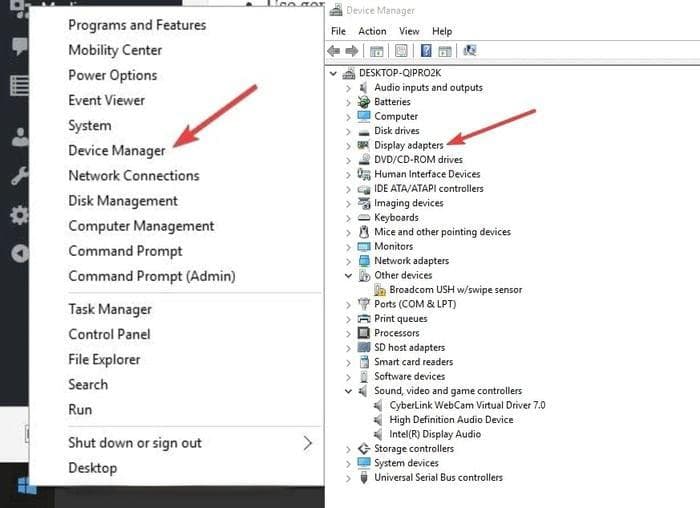
Task: Click the settings gear icon in left sidebar
Action: pyautogui.click(x=19, y=216)
